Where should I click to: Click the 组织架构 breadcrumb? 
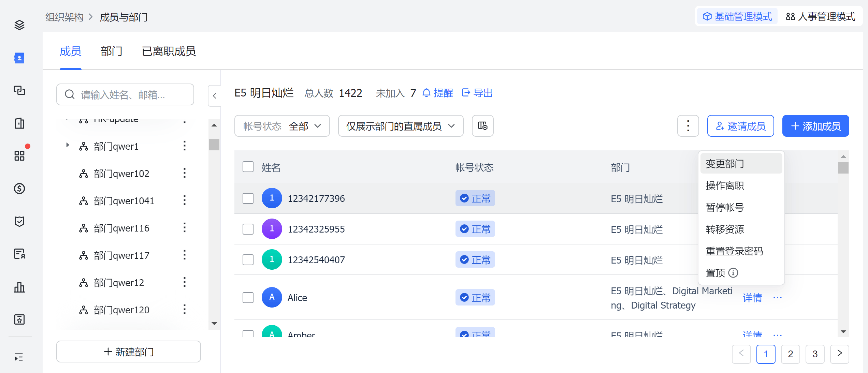click(x=64, y=17)
